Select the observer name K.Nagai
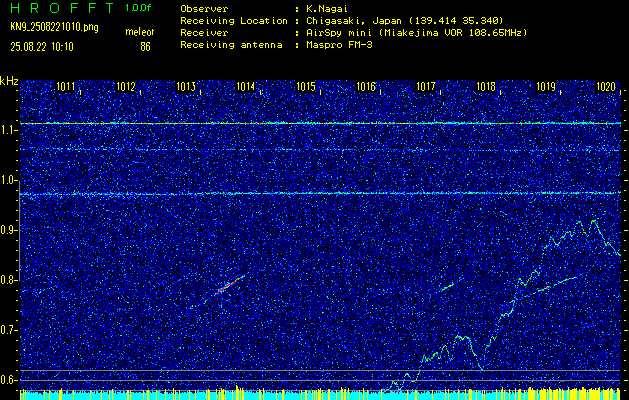 pos(327,9)
